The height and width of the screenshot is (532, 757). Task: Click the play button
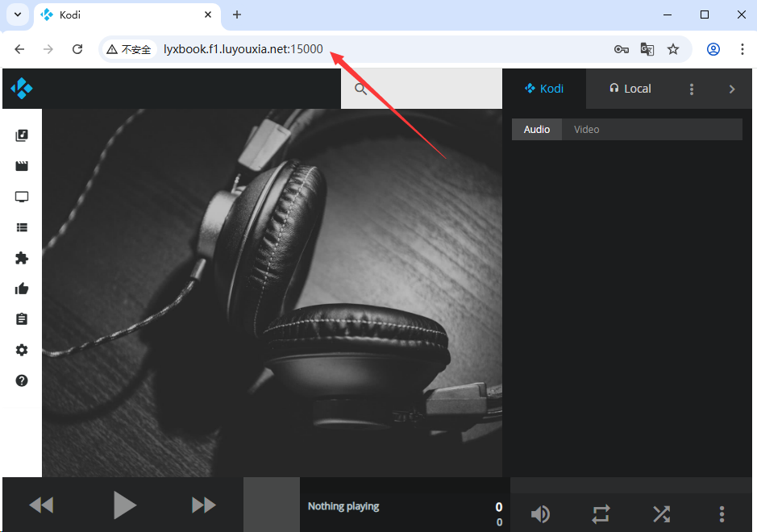(125, 505)
